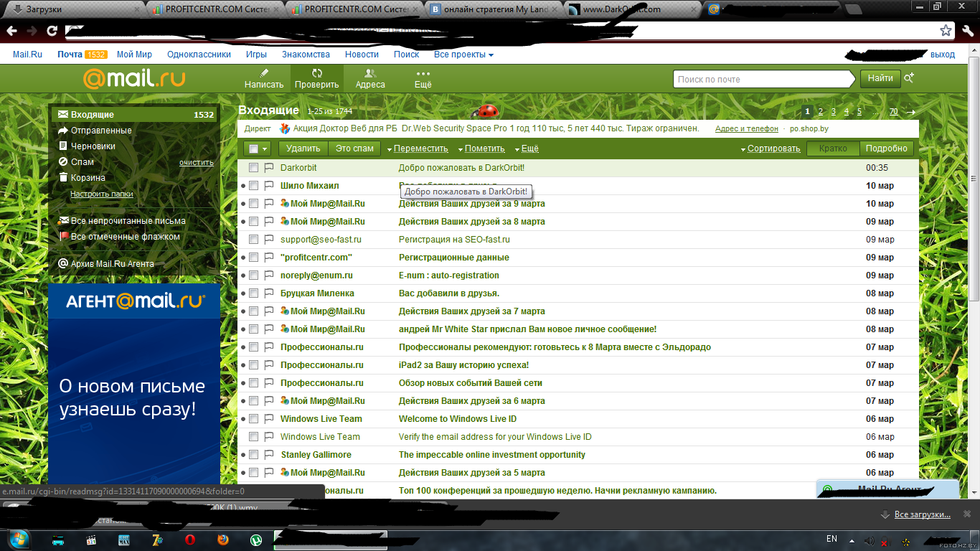Open Настроить папки link
Image resolution: width=980 pixels, height=551 pixels.
click(x=101, y=194)
